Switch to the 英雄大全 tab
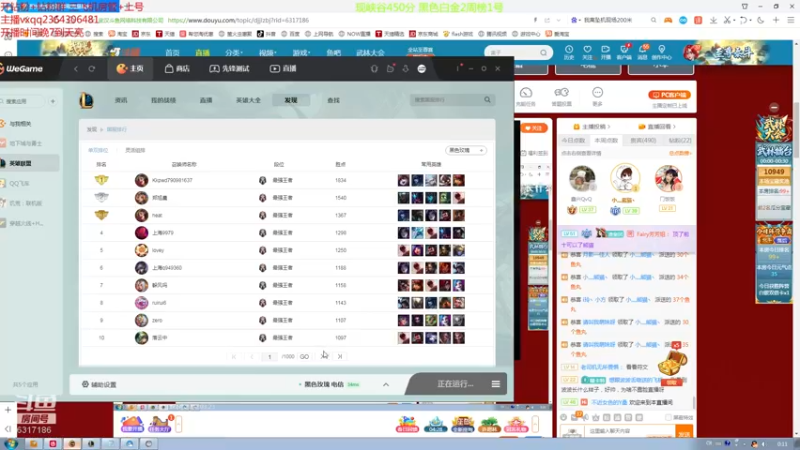 pos(248,101)
